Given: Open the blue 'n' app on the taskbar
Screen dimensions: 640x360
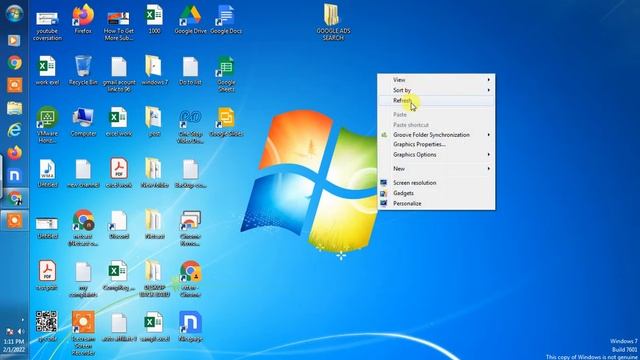Looking at the screenshot, I should pyautogui.click(x=14, y=176).
